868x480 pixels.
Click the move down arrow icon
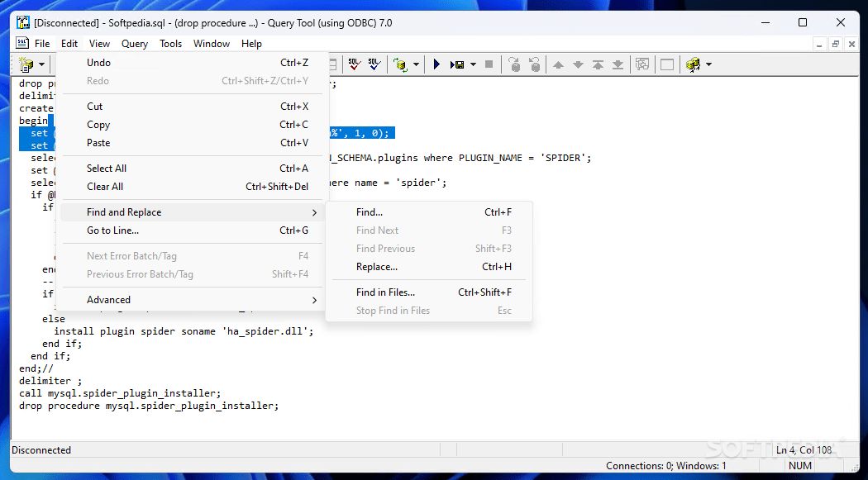point(578,64)
